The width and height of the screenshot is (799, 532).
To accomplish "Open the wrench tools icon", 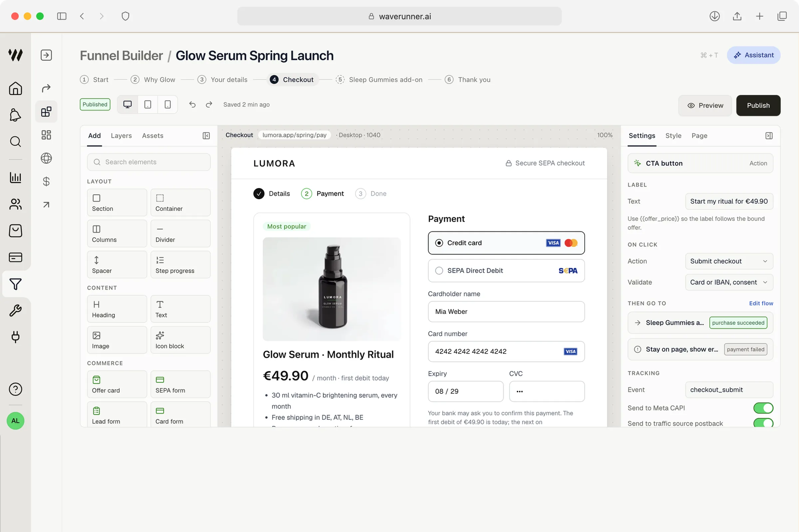I will coord(15,310).
